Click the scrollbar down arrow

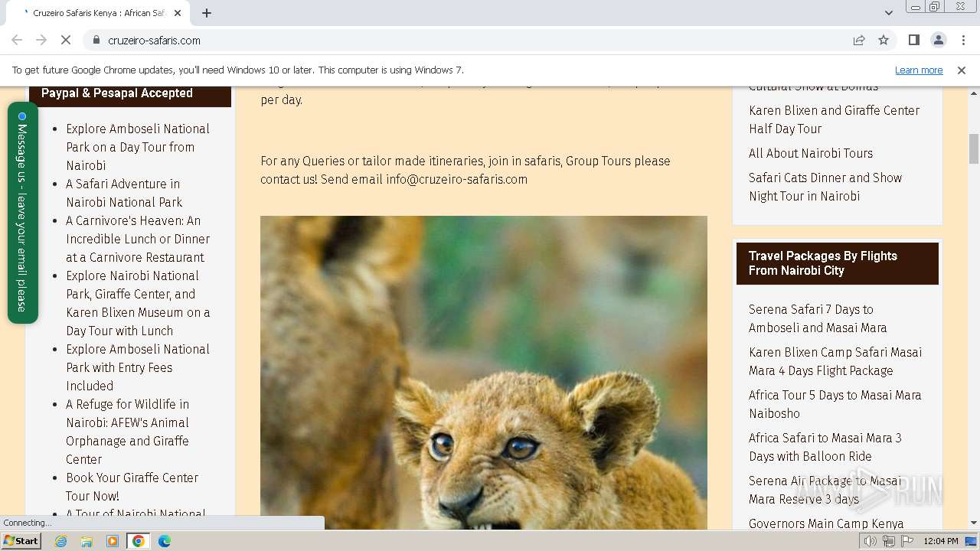(x=974, y=523)
